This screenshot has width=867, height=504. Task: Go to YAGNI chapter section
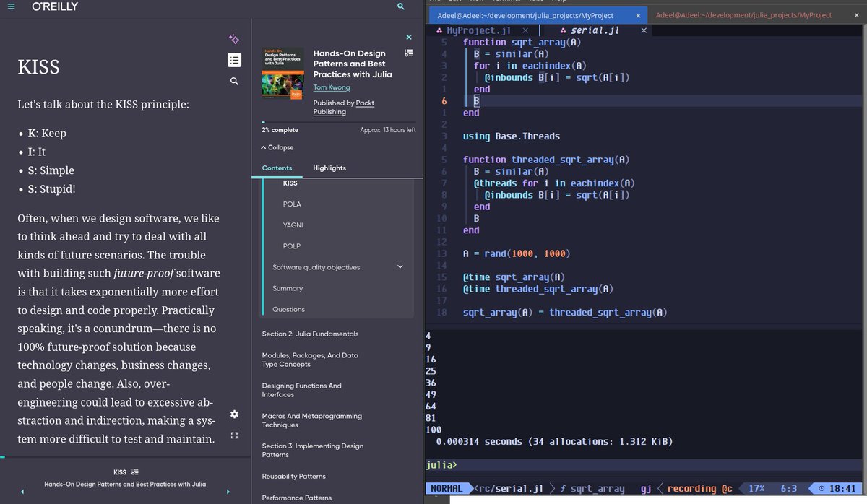293,225
